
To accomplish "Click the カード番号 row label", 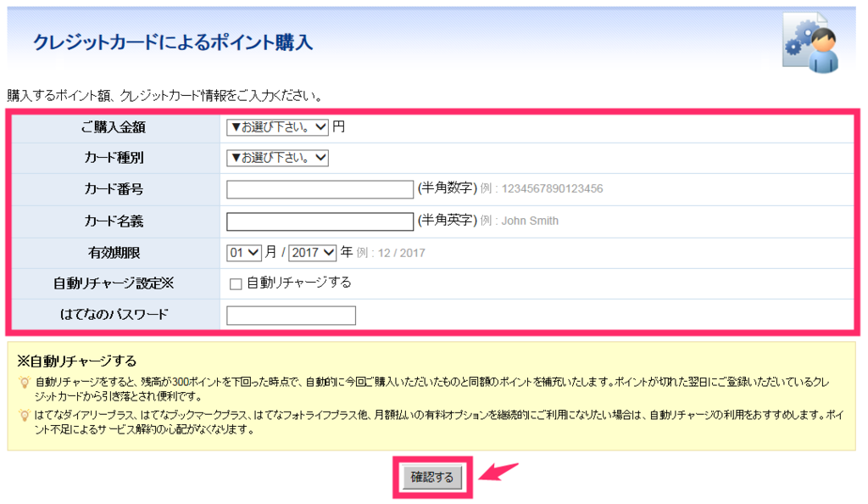I will coord(114,189).
